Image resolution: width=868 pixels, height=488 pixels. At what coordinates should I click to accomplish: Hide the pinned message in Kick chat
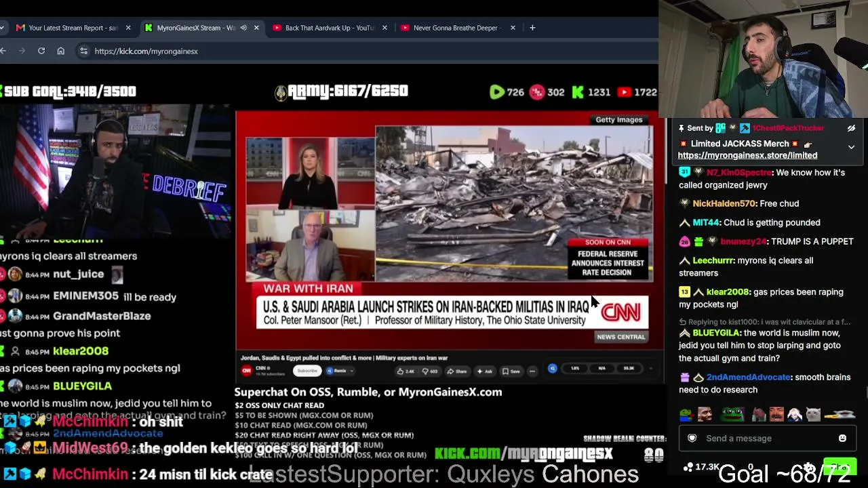(851, 128)
